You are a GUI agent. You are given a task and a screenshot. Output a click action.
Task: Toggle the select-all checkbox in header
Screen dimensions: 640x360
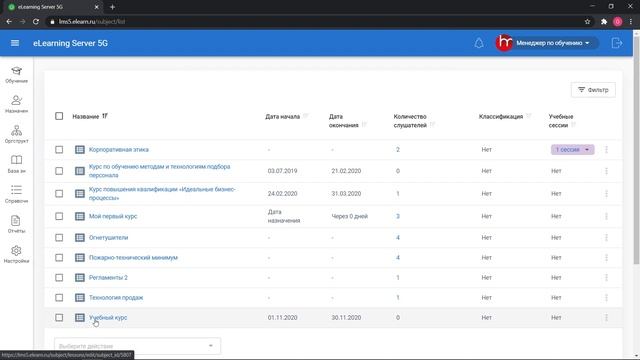pos(59,116)
